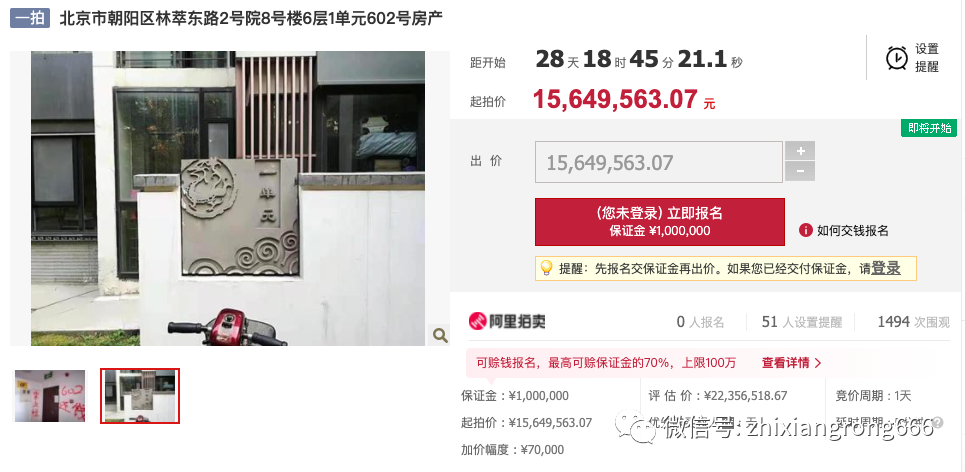Select the graffiti door photo thumbnail
965x472 pixels.
pyautogui.click(x=50, y=396)
